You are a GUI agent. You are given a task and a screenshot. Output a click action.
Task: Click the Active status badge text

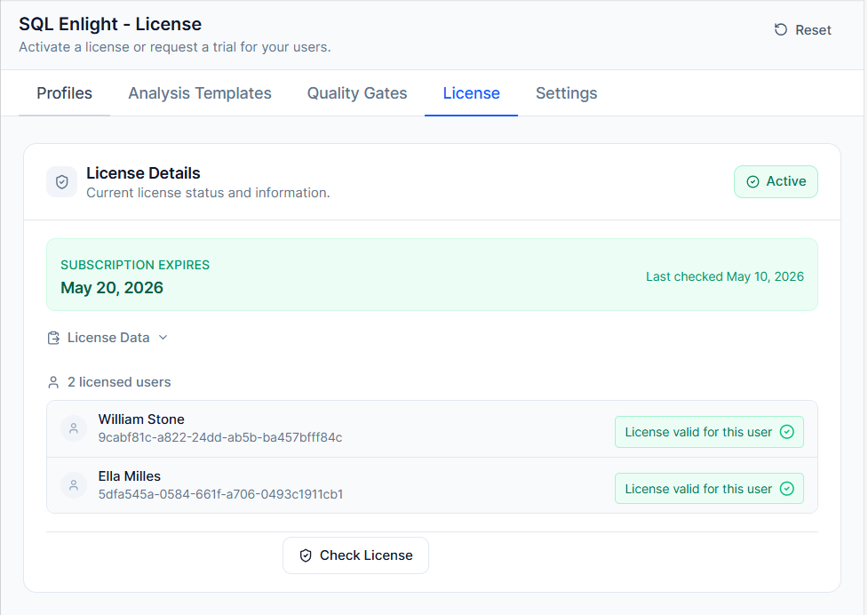pyautogui.click(x=786, y=181)
